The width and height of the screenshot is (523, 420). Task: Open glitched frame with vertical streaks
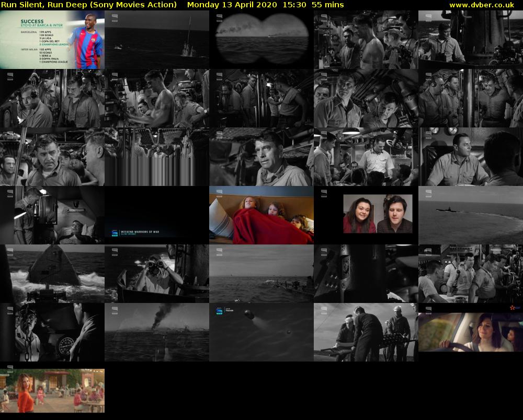(157, 157)
